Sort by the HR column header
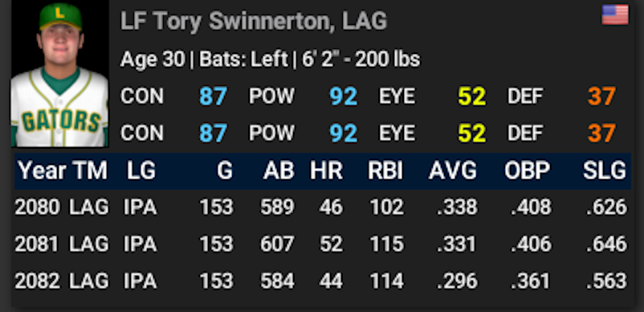 [x=326, y=170]
